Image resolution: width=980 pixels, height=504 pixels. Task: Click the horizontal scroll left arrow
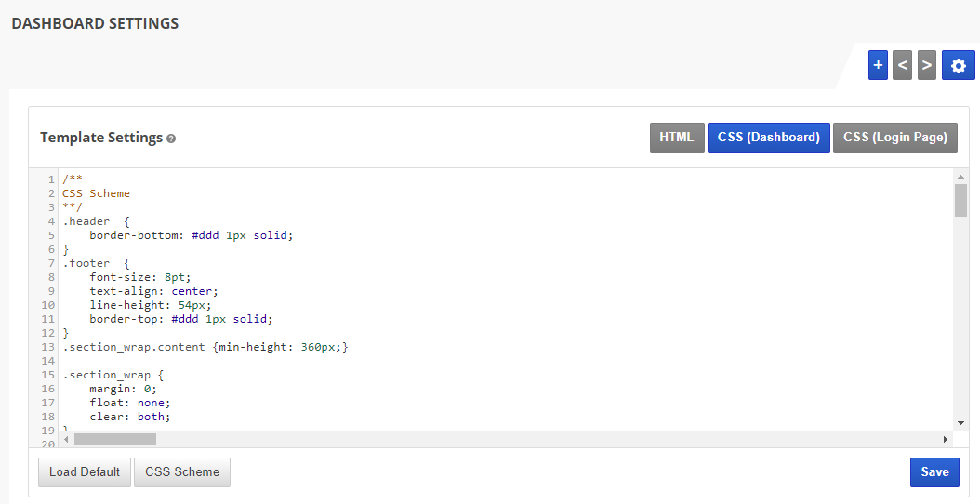point(67,439)
